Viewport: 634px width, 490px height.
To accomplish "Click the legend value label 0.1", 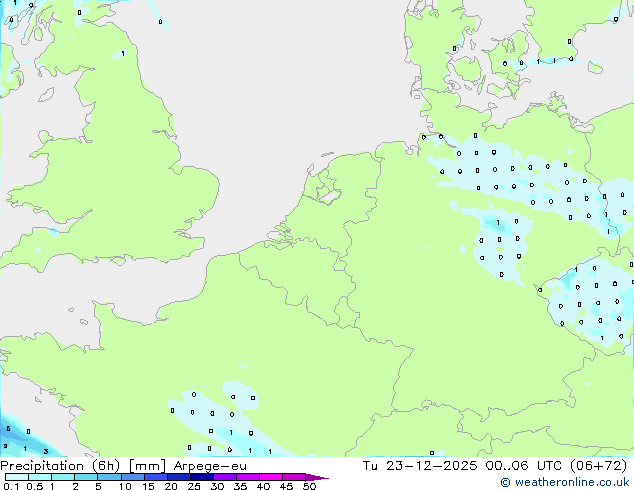I will click(x=8, y=487).
